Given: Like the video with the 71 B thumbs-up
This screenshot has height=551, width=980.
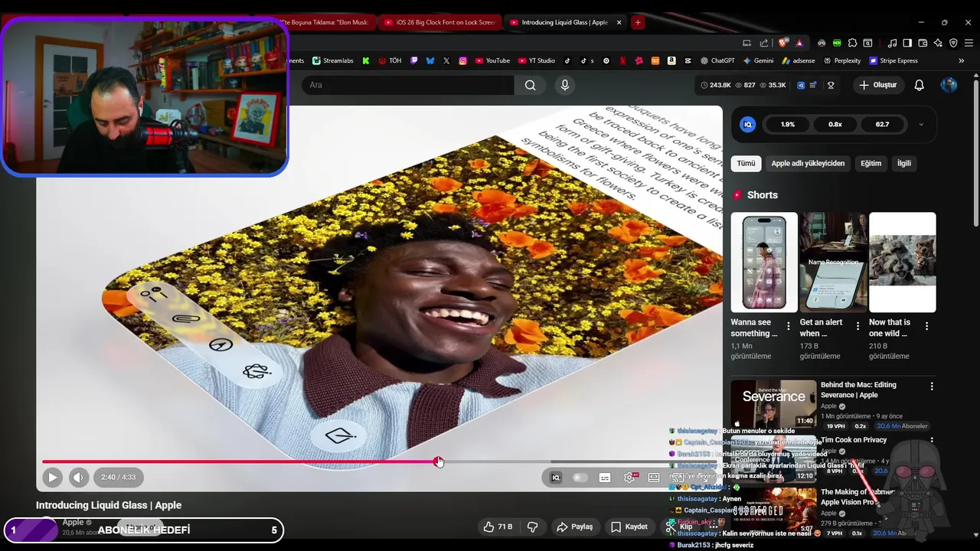Looking at the screenshot, I should point(497,527).
